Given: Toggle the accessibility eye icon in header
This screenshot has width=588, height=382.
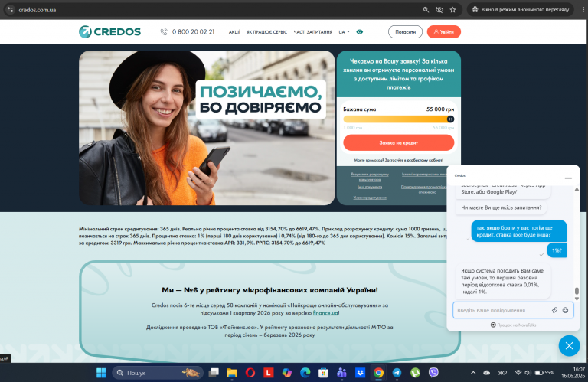Looking at the screenshot, I should [x=360, y=32].
